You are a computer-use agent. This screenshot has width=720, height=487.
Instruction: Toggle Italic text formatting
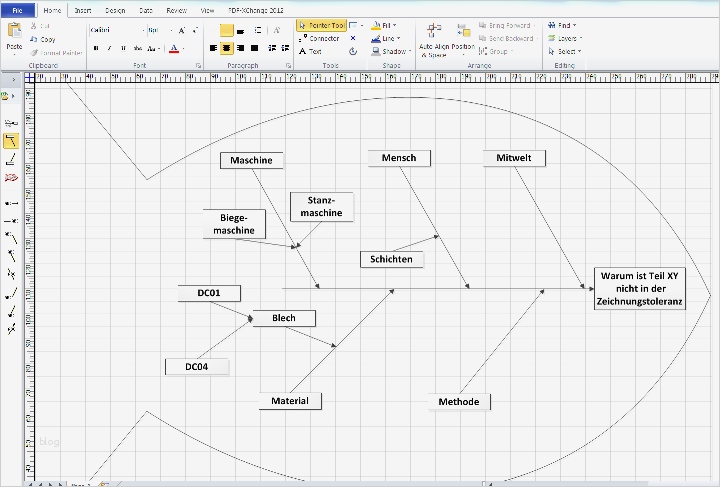coord(110,48)
